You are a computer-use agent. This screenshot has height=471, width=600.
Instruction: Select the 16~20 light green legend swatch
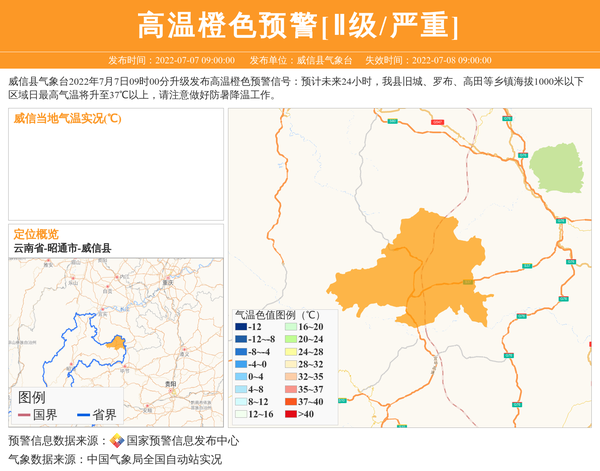[290, 328]
